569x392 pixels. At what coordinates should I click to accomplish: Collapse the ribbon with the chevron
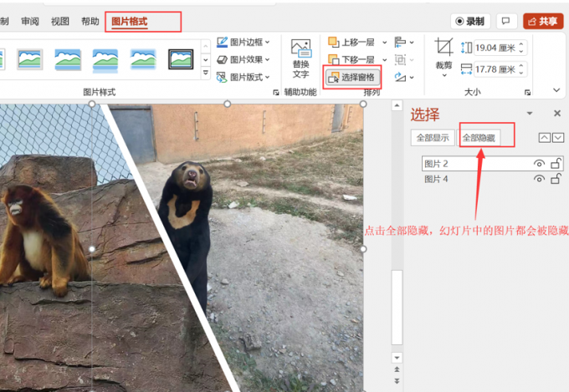point(556,90)
